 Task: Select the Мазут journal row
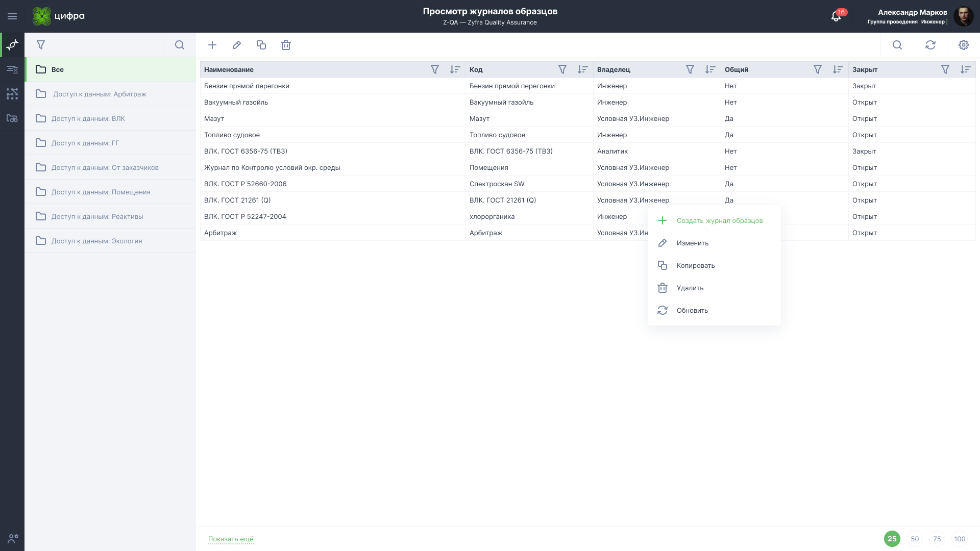click(214, 118)
